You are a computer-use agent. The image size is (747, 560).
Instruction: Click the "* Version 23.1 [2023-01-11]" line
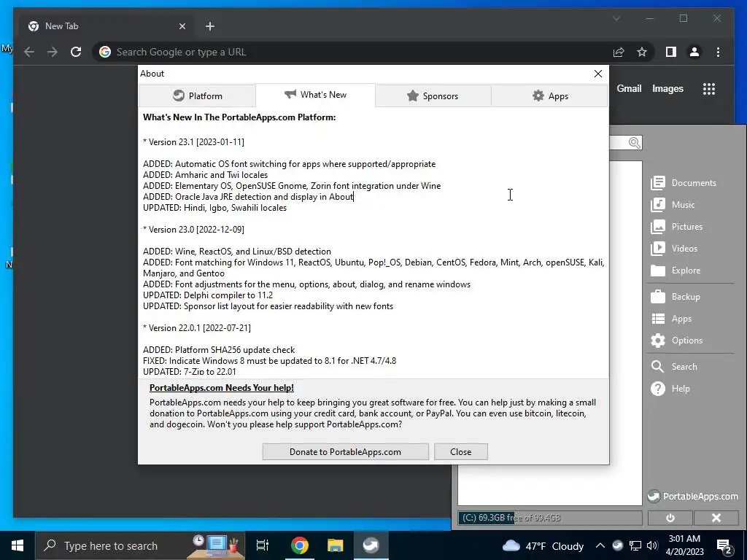coord(193,142)
